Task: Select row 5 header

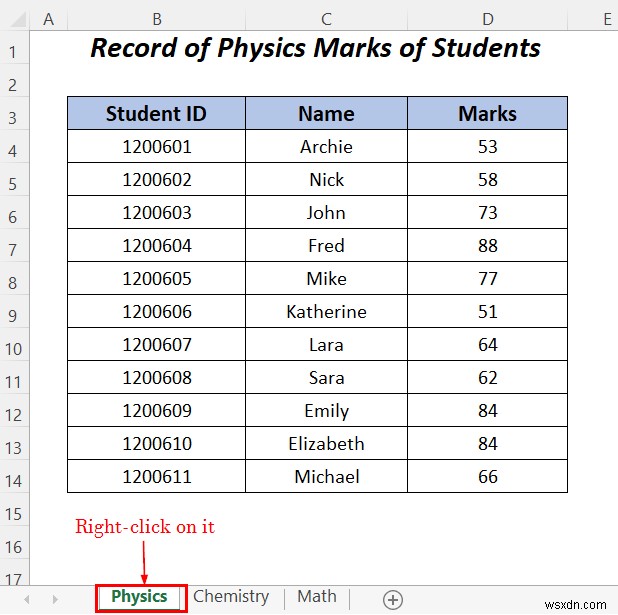Action: pyautogui.click(x=14, y=179)
